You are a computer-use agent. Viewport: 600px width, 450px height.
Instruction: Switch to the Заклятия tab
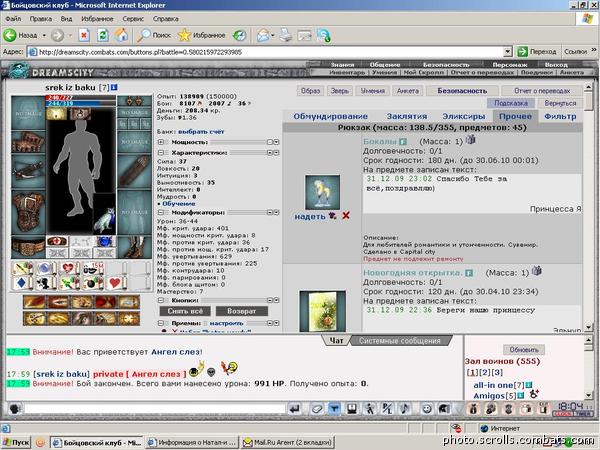point(406,116)
